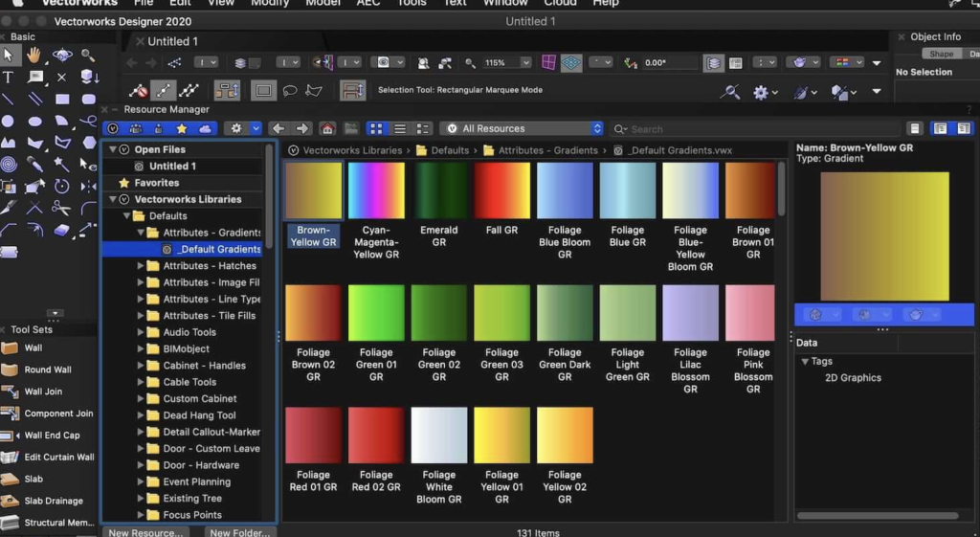Select the Regular Polygon hexagon tool
Screen dimensions: 980x537
pyautogui.click(x=89, y=143)
